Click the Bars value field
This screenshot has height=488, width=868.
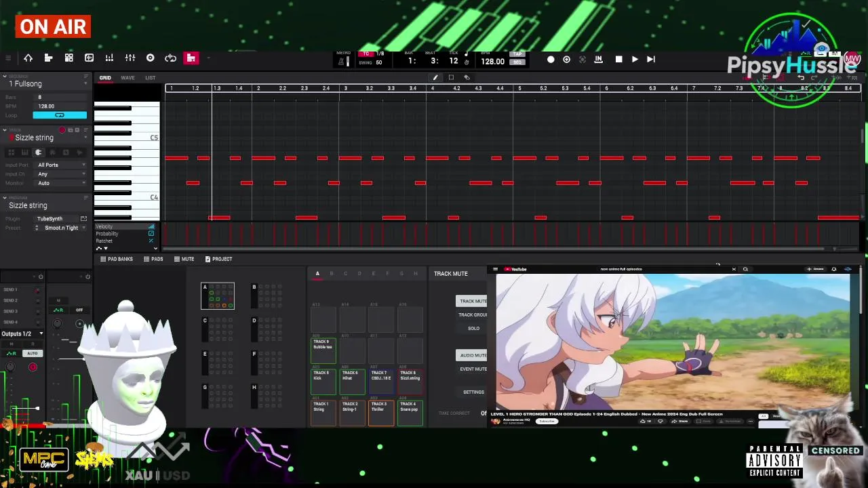pyautogui.click(x=61, y=98)
